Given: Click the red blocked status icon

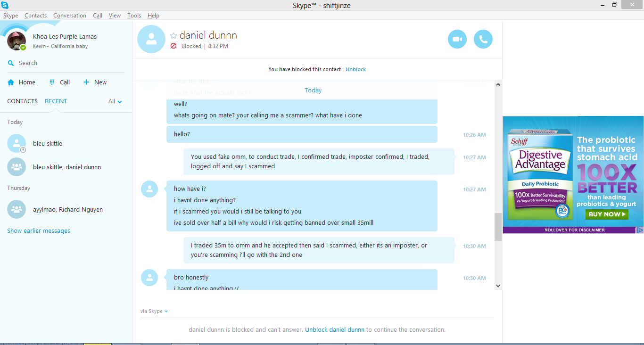Looking at the screenshot, I should (173, 46).
